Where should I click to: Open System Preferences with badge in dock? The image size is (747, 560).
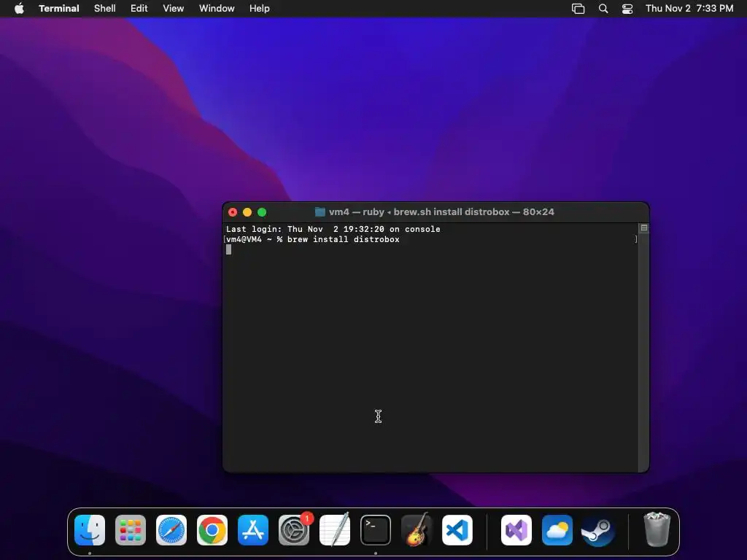[x=294, y=530]
